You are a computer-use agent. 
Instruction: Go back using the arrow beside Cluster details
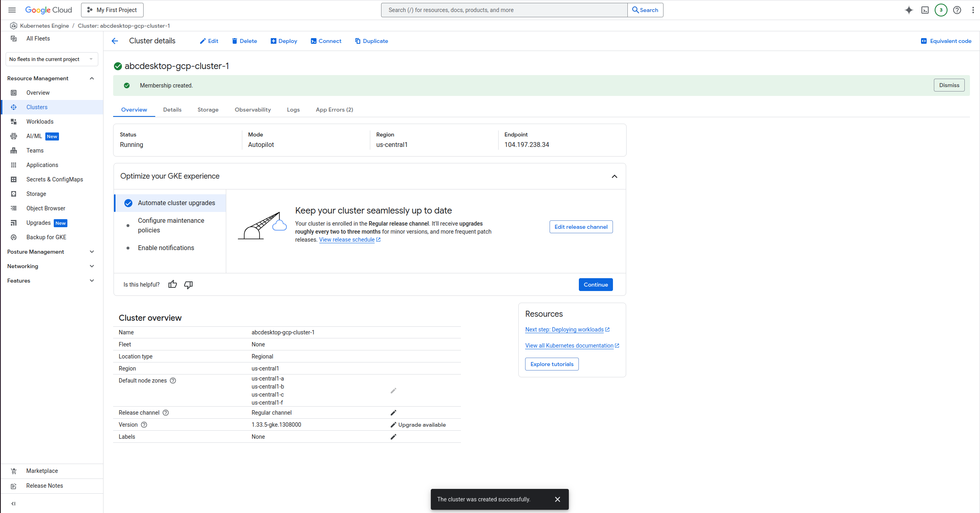[115, 41]
